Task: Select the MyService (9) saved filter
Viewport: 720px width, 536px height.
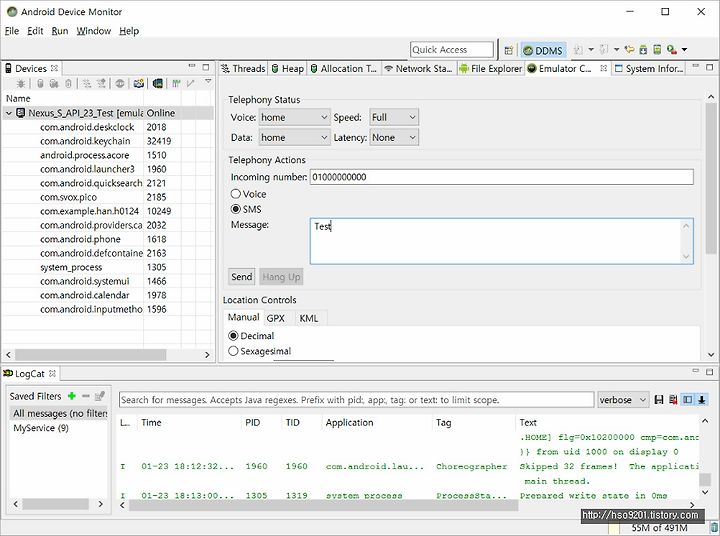Action: (x=41, y=428)
